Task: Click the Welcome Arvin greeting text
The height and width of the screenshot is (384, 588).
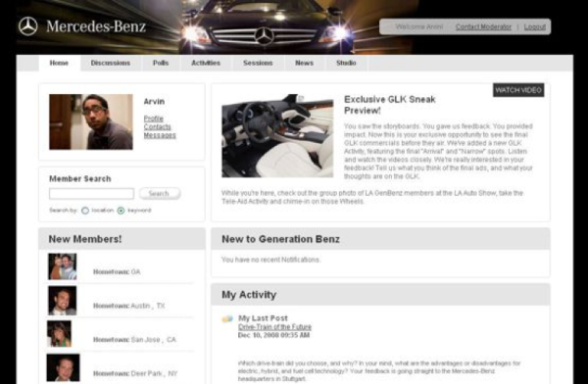Action: click(x=418, y=27)
